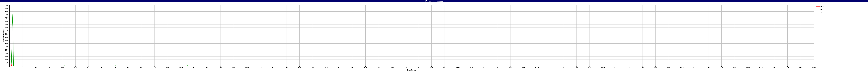Click the 500 tick label on time axis
The image size is (868, 73).
click(76, 68)
